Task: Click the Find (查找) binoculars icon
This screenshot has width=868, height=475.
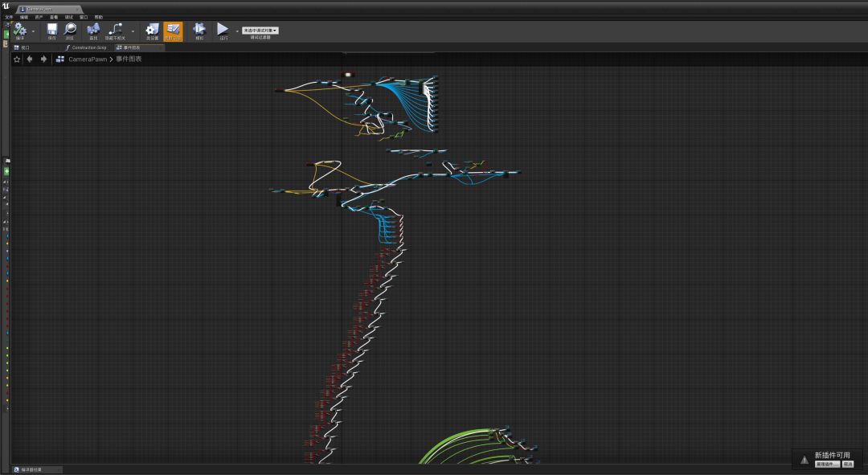Action: (x=93, y=29)
